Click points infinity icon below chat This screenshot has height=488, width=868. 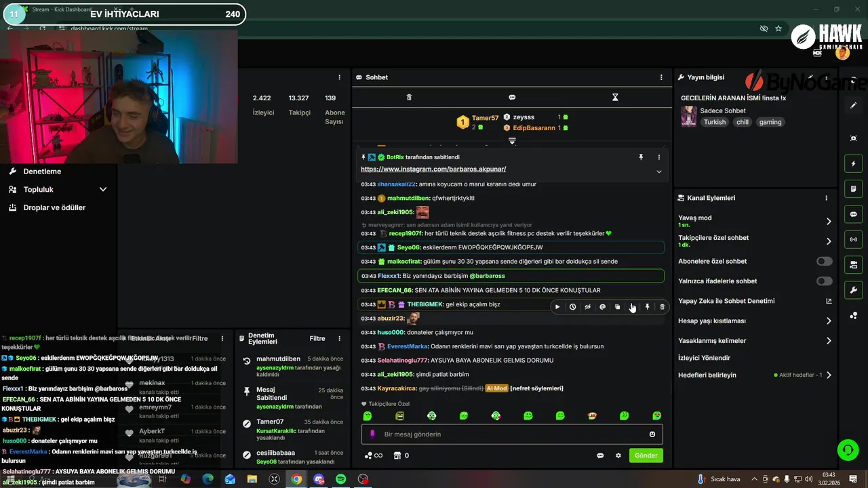374,455
